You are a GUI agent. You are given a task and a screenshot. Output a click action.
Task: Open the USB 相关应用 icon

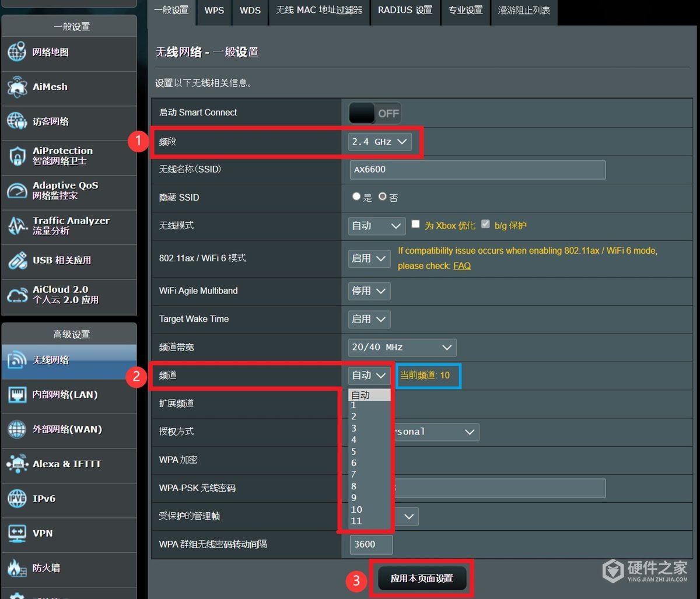[x=17, y=260]
